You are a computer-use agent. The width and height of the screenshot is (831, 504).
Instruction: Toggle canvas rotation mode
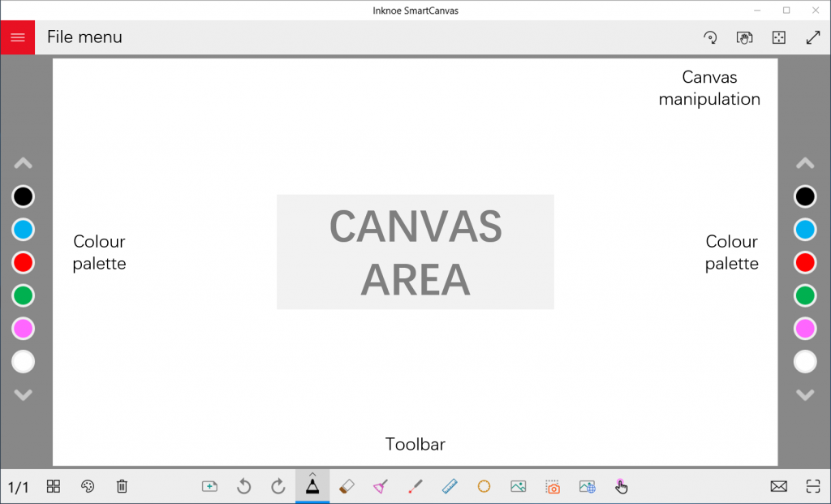(x=710, y=37)
